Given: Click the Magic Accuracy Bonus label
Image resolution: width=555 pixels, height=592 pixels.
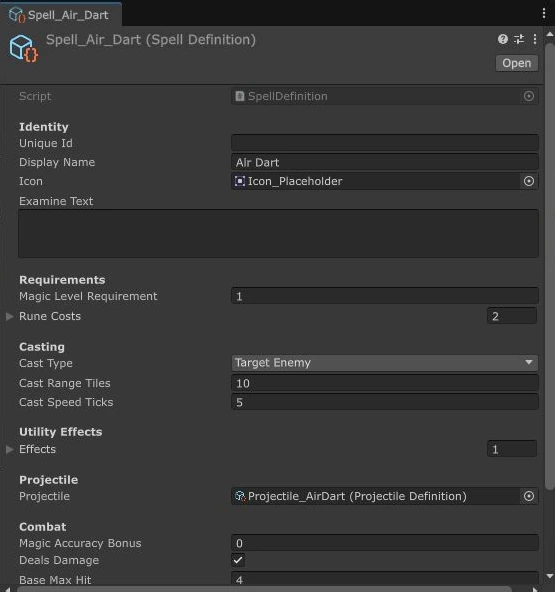Looking at the screenshot, I should pyautogui.click(x=80, y=543).
